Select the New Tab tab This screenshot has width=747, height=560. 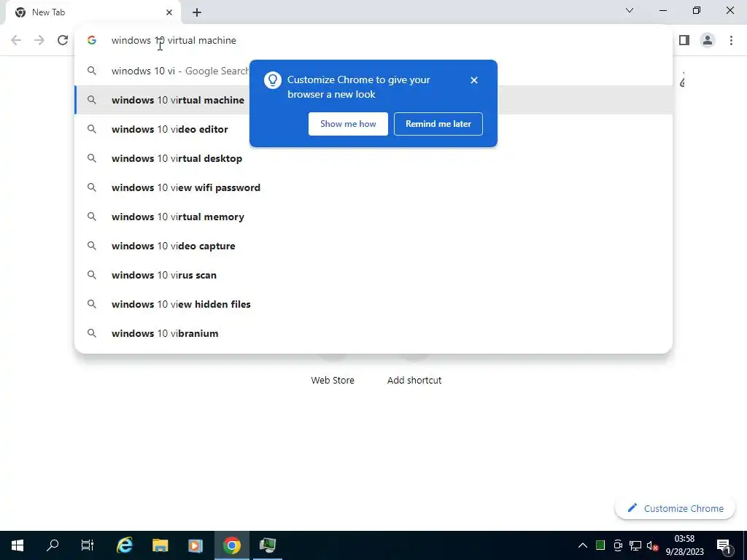pyautogui.click(x=93, y=12)
